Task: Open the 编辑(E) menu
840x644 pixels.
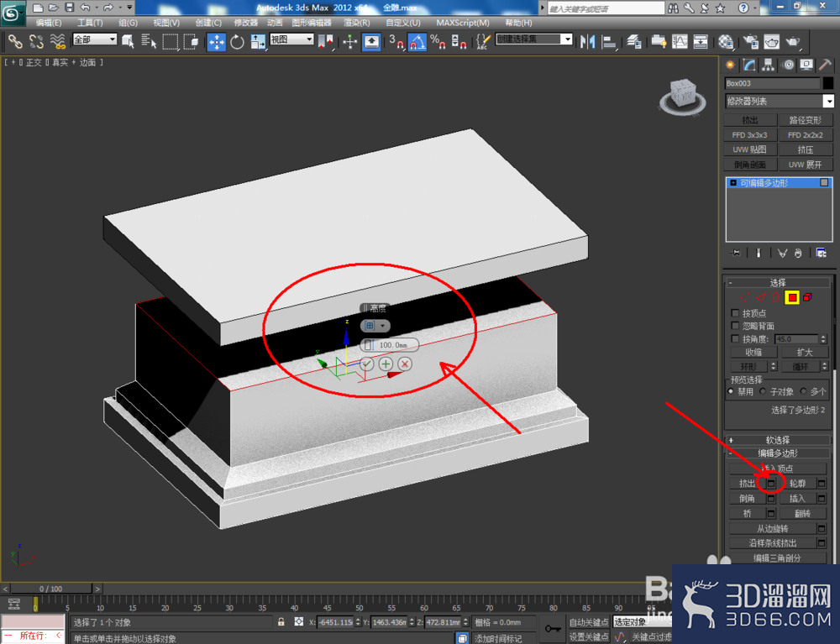Action: click(x=48, y=23)
